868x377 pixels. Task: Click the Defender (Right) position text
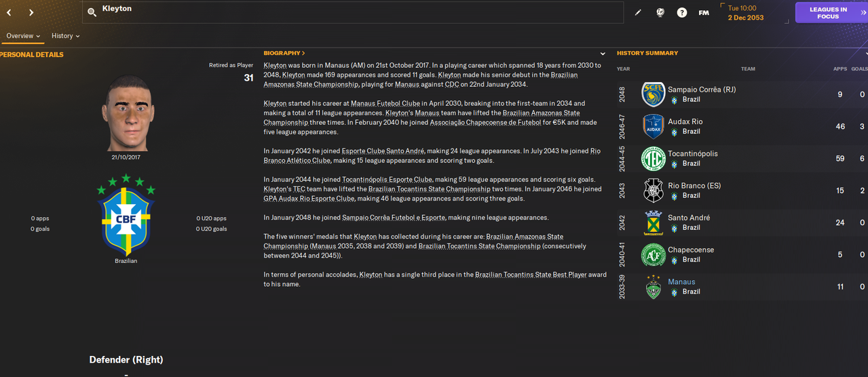[x=126, y=359]
